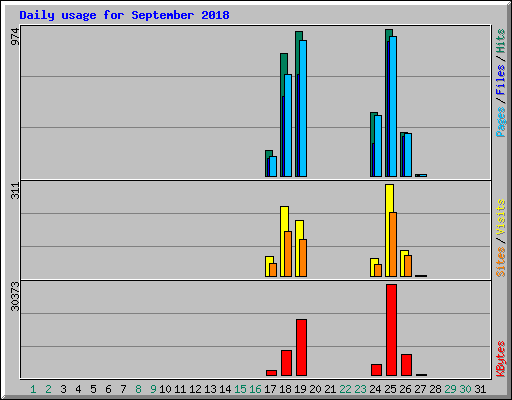
Task: Click the Visits legend label
Action: pos(500,217)
